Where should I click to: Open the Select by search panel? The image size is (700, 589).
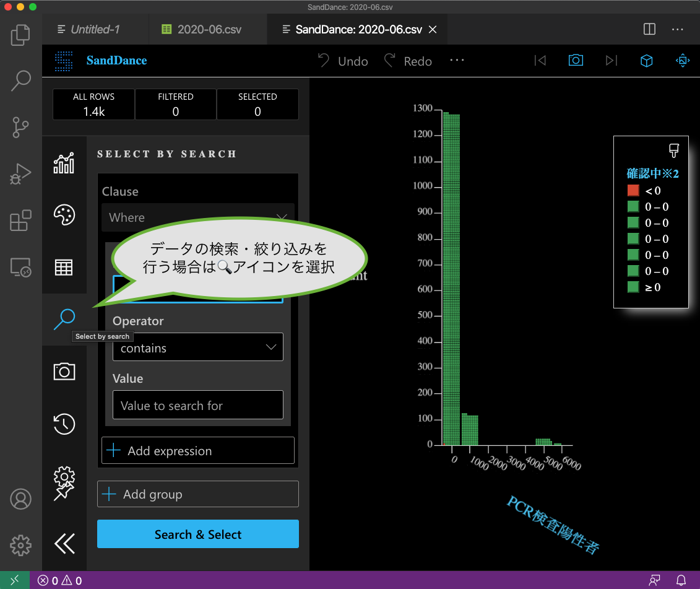[64, 318]
